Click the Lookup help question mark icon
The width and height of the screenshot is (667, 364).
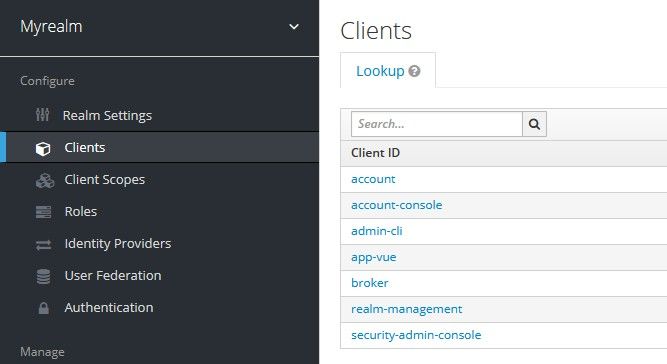coord(414,71)
